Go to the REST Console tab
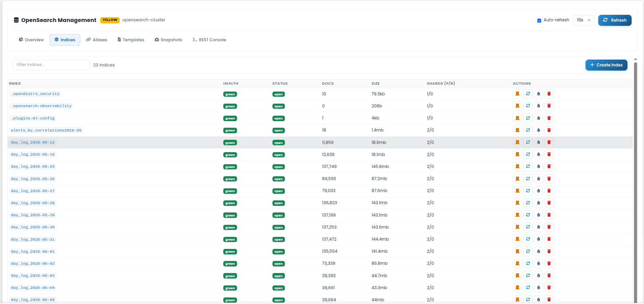Screen dimensions: 644x304 (x=209, y=40)
